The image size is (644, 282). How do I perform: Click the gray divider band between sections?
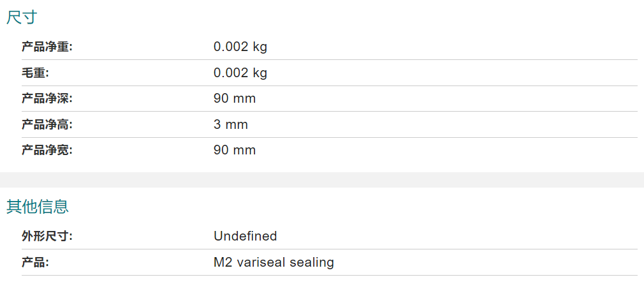(322, 180)
